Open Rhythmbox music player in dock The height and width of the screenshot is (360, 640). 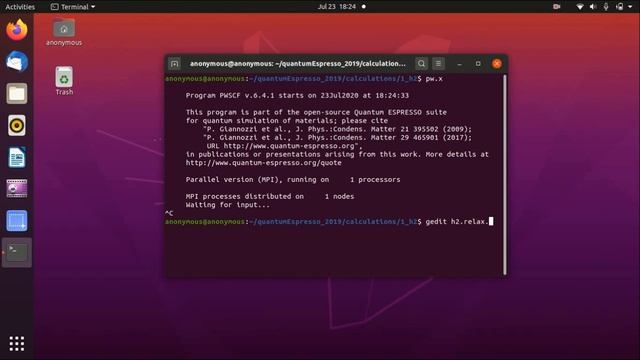click(17, 125)
